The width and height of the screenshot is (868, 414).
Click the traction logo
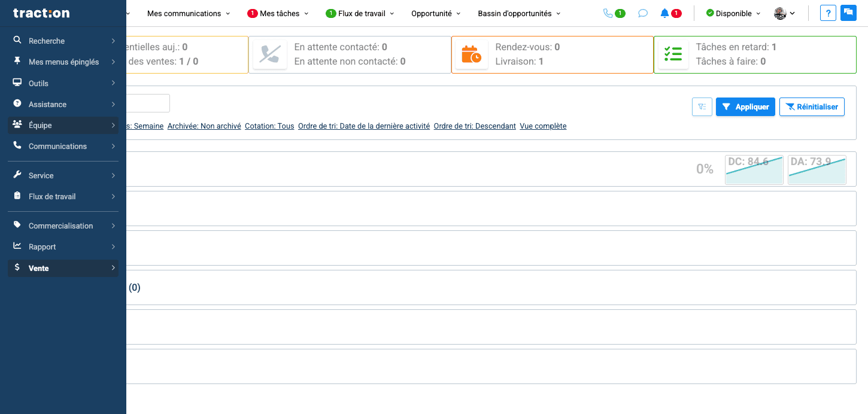tap(41, 13)
